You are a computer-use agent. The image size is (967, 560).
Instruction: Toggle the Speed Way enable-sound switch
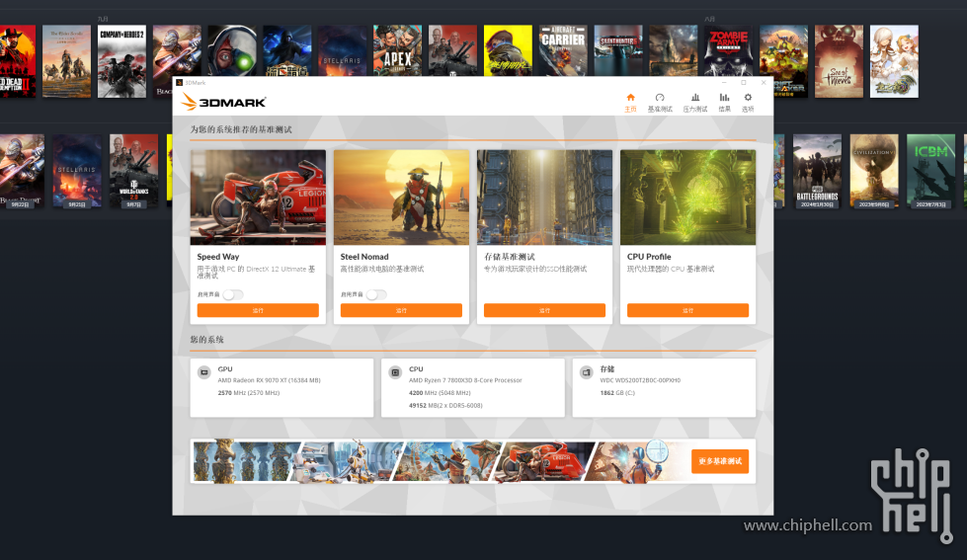(232, 294)
